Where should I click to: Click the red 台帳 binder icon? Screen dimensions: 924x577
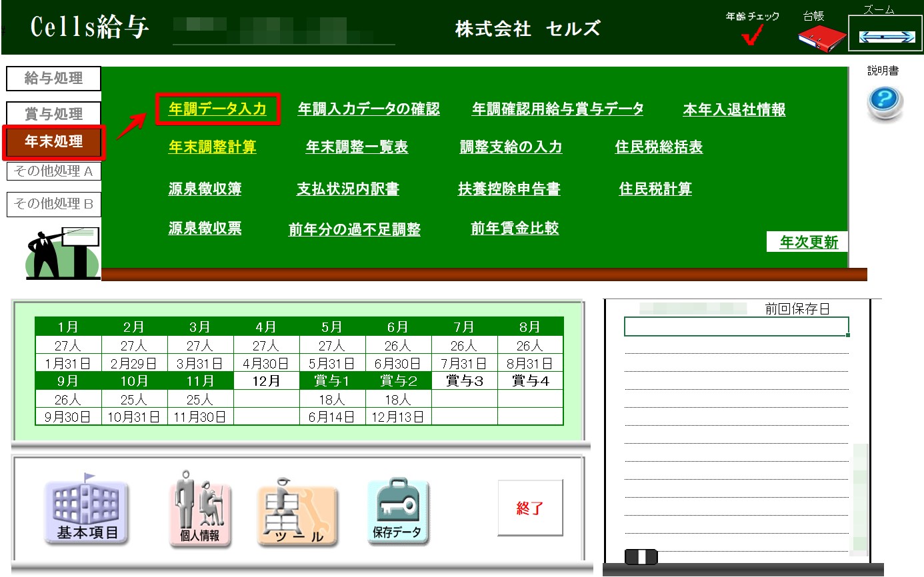821,37
